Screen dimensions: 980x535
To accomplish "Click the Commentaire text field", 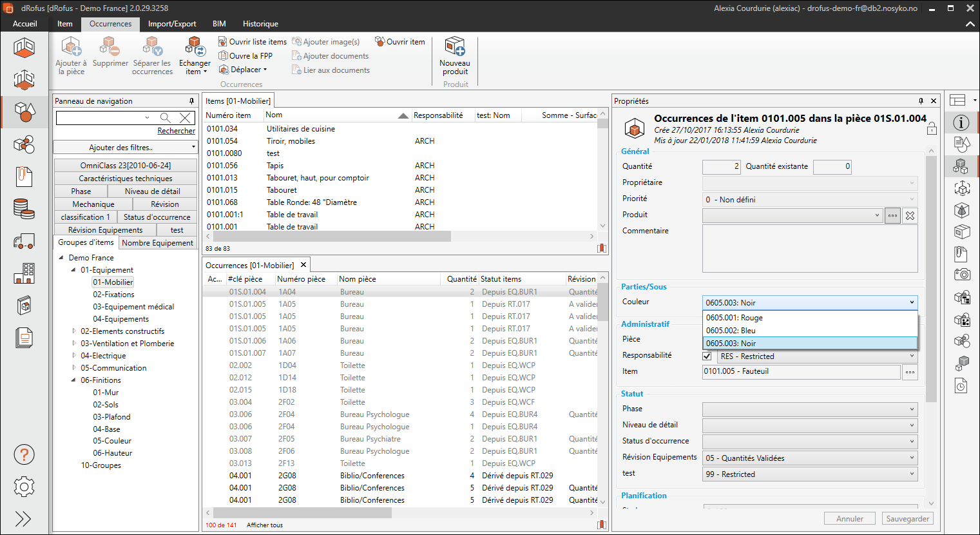I will pyautogui.click(x=809, y=249).
